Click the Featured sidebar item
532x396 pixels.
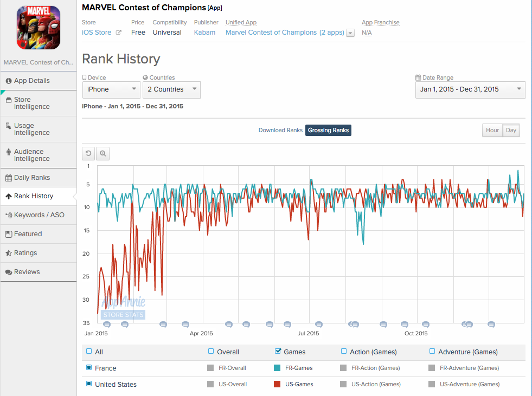coord(39,234)
